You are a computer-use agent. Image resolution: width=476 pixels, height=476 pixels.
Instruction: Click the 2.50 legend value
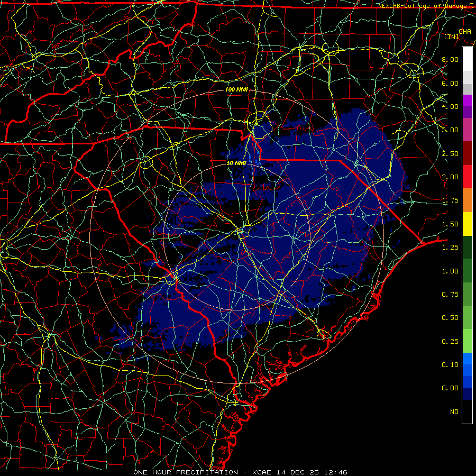[x=450, y=153]
